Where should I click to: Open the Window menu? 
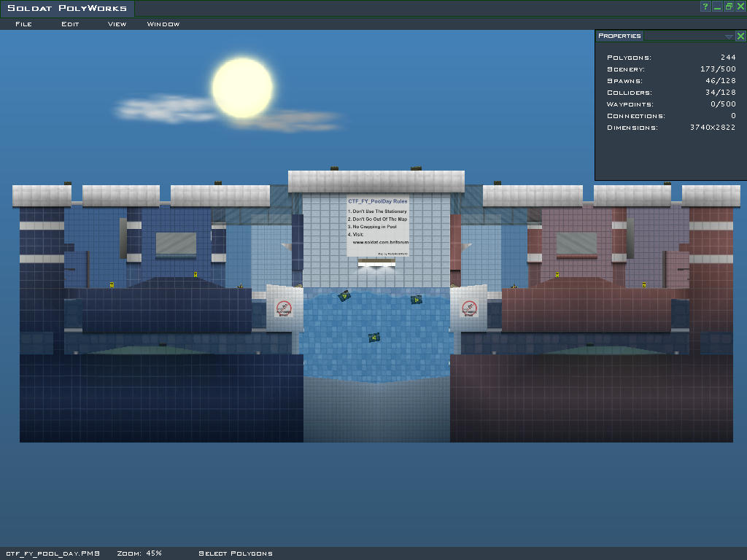point(163,24)
